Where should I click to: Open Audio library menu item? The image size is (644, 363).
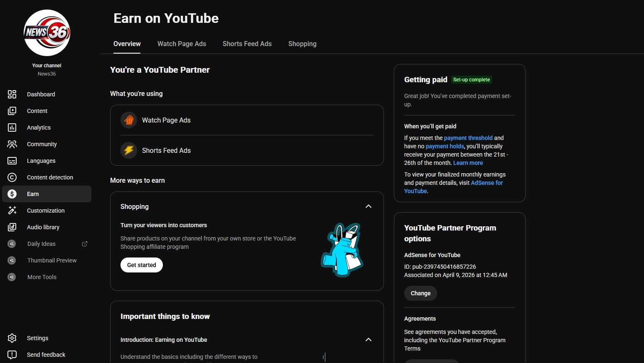(x=43, y=227)
